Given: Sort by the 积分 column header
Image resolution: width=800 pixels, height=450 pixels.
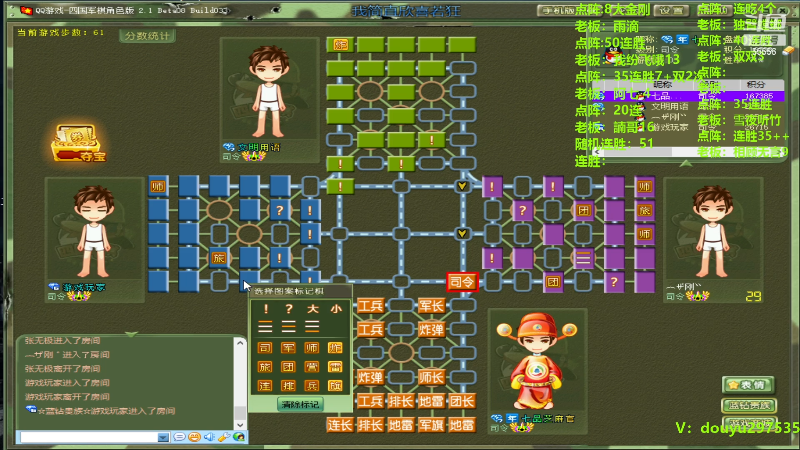Looking at the screenshot, I should [x=755, y=85].
